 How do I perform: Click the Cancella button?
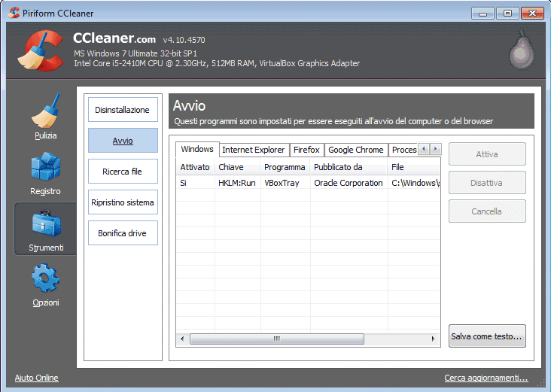point(487,211)
